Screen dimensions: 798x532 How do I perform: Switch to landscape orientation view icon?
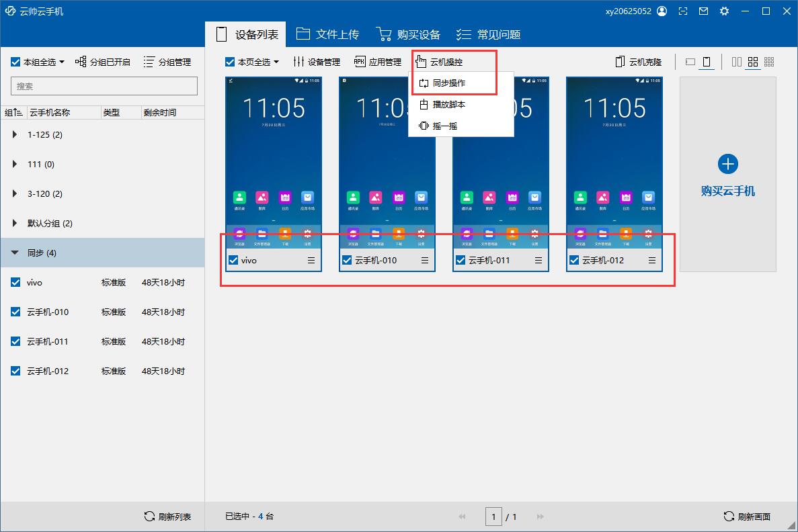coord(690,62)
